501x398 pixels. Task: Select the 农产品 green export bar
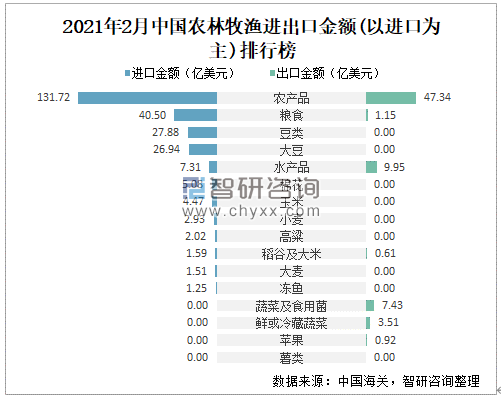391,98
